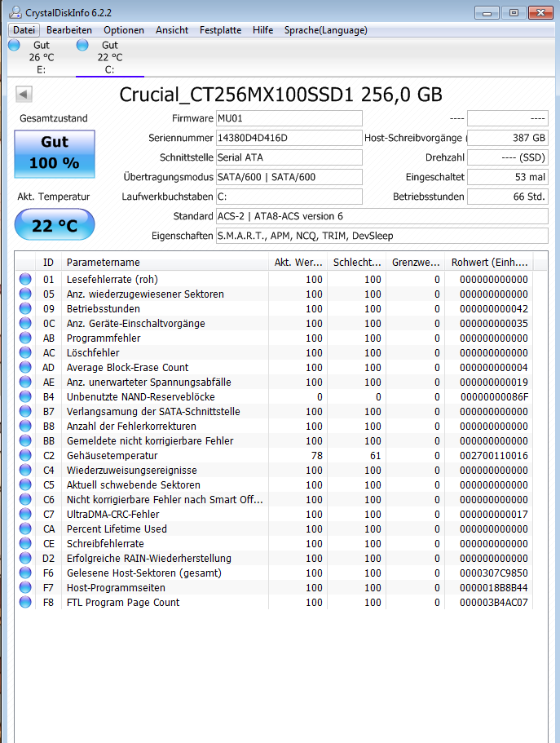
Task: Click the Standard ACS-2 field
Action: [x=381, y=216]
